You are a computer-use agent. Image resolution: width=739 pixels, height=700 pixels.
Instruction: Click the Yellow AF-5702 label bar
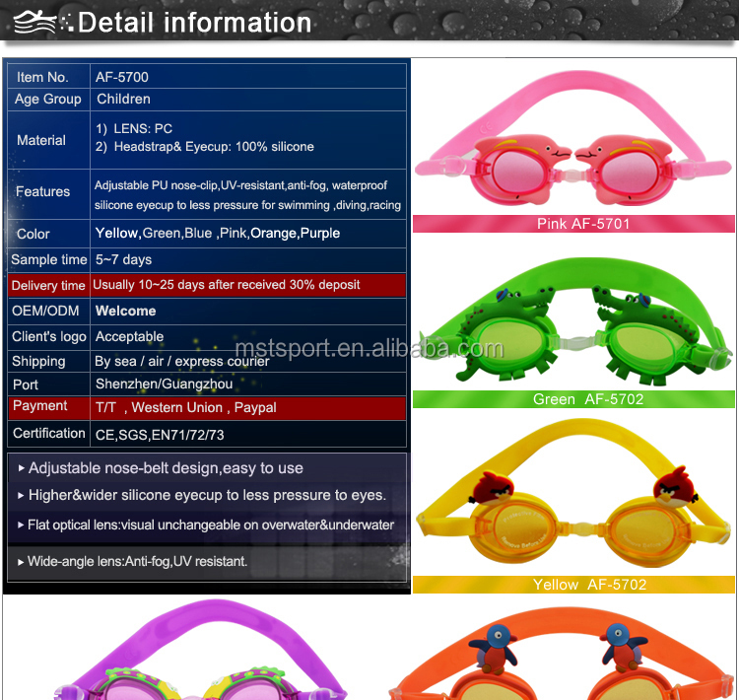point(573,585)
